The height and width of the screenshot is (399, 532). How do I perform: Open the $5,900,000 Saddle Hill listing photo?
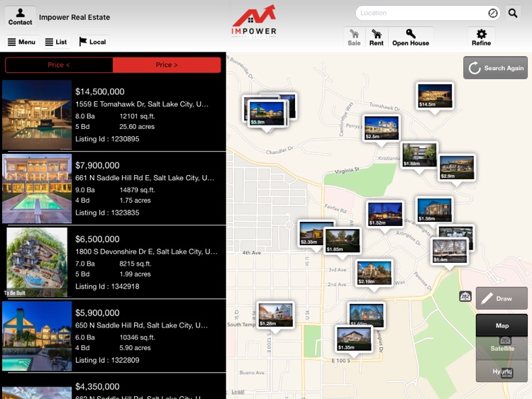click(37, 336)
